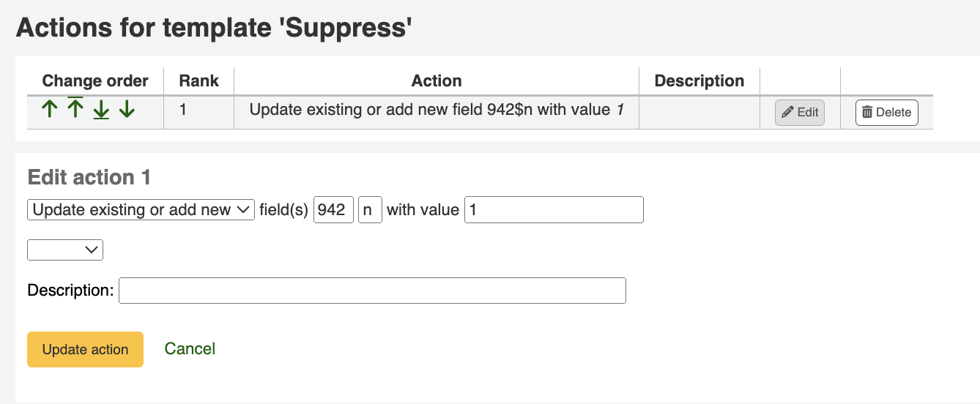Image resolution: width=980 pixels, height=404 pixels.
Task: Click the Action column header
Action: (437, 81)
